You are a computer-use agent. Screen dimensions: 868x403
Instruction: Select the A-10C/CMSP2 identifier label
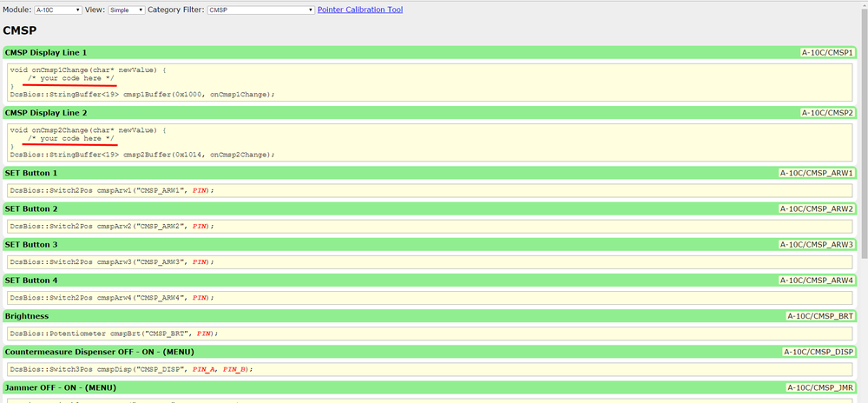tap(827, 112)
